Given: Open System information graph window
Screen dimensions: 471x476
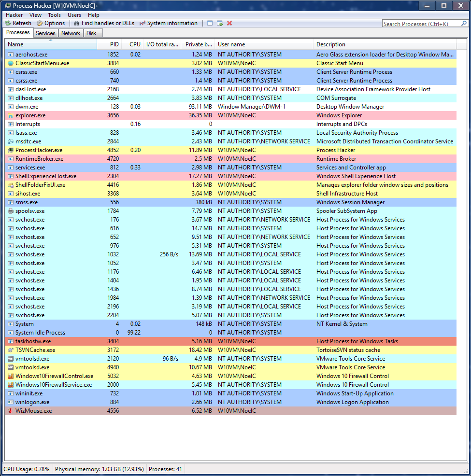Looking at the screenshot, I should 169,23.
